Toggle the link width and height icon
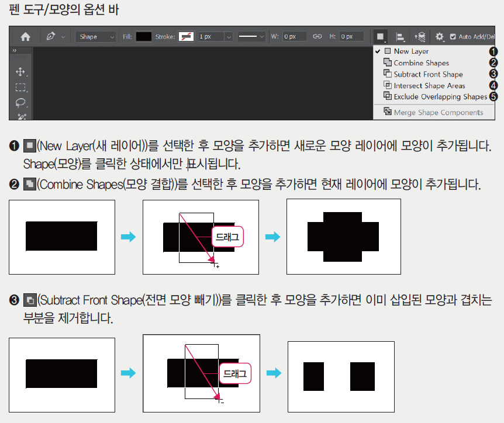 (x=317, y=36)
